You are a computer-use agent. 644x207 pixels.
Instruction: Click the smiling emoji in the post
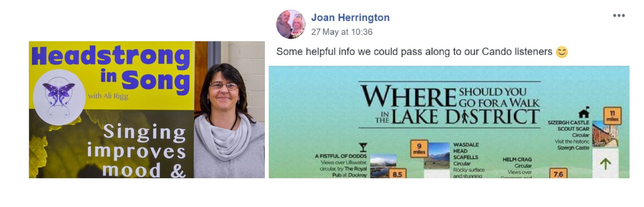click(562, 52)
